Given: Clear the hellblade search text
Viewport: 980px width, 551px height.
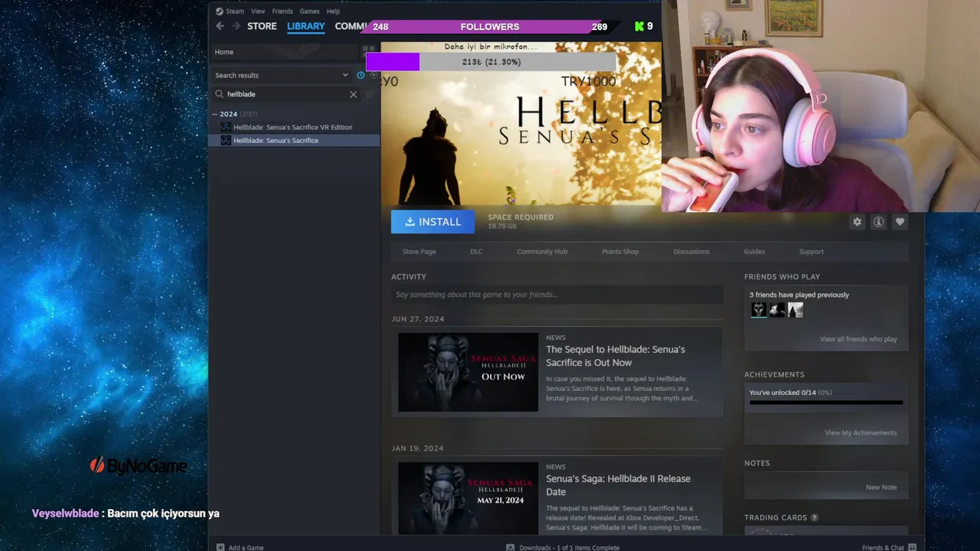Looking at the screenshot, I should [x=353, y=94].
